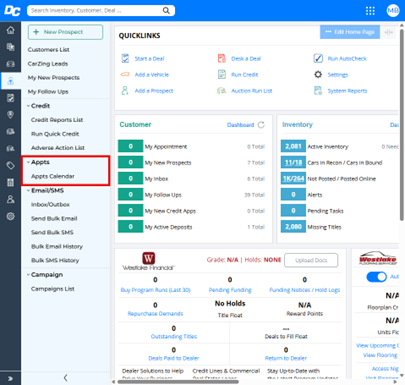Click the Upload Docs button

pos(311,260)
